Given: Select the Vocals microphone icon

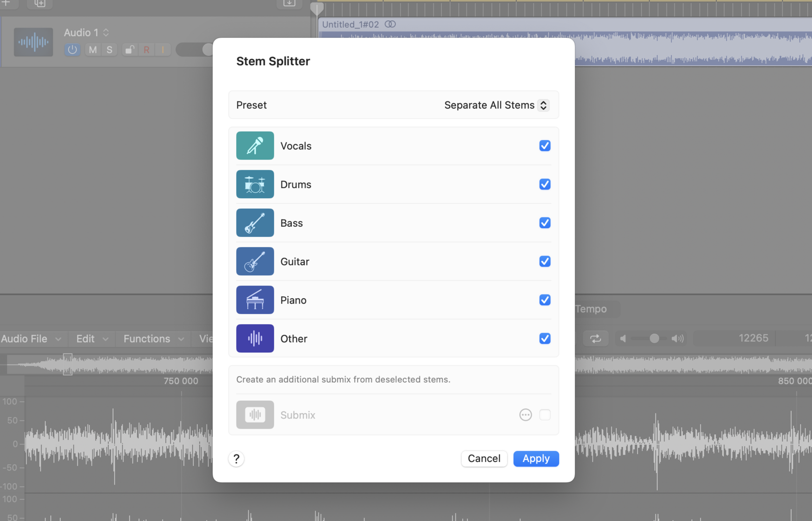Looking at the screenshot, I should 255,145.
